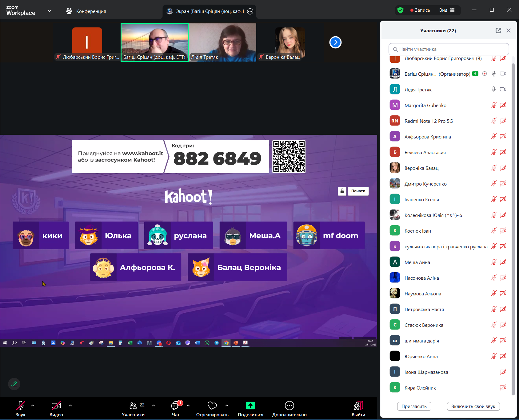Click the Windows Start button in shared screen
Screen dimensions: 519x420
pos(5,343)
